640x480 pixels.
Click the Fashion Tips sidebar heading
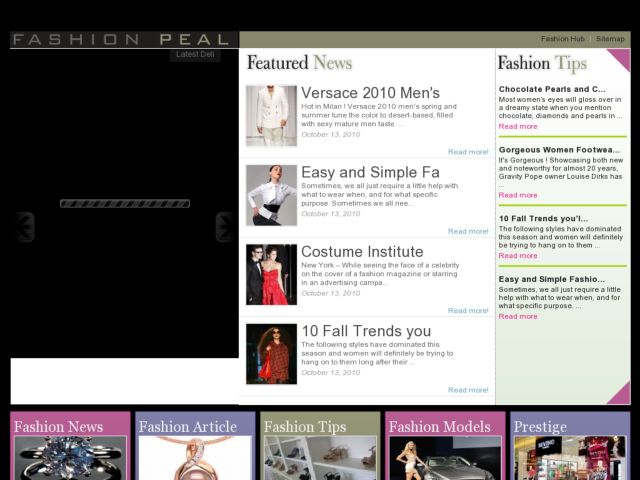542,64
